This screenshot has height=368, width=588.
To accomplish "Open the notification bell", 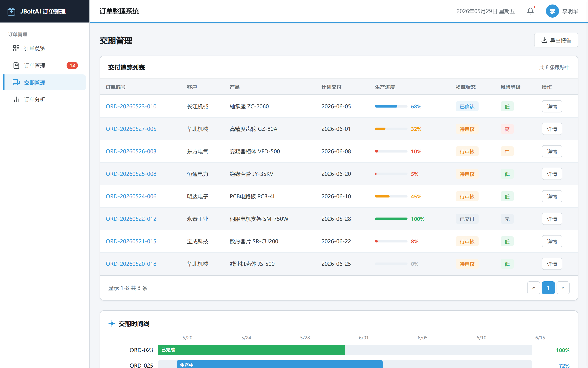I will pyautogui.click(x=530, y=11).
